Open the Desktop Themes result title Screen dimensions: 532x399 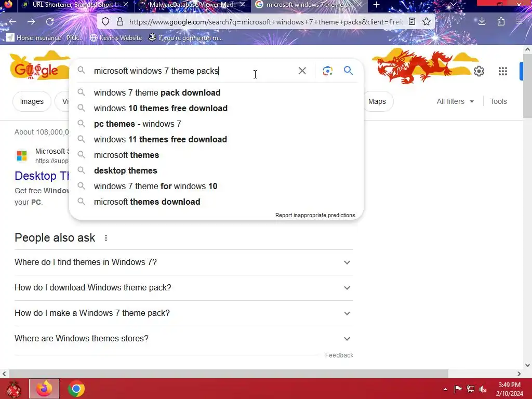(x=42, y=176)
